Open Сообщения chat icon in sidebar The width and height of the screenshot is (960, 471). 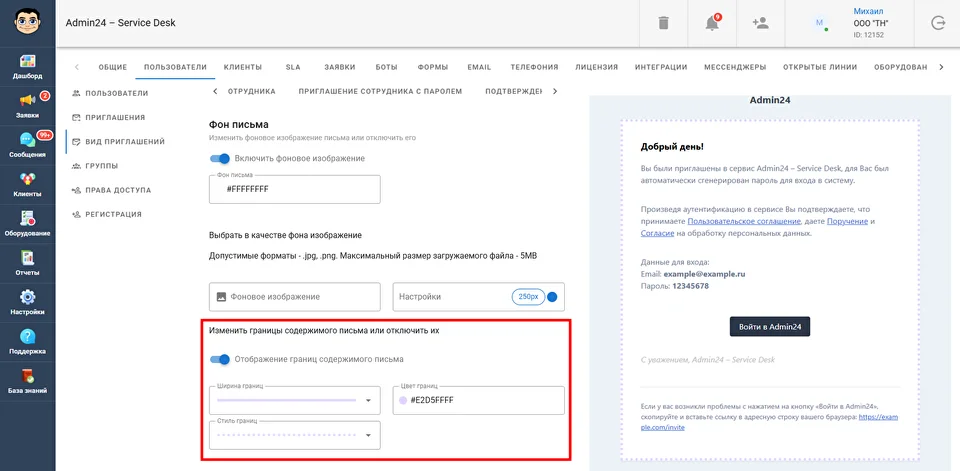coord(28,140)
